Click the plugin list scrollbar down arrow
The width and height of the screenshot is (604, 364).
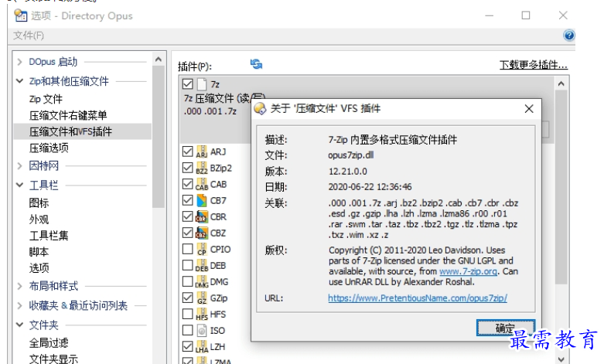561,359
